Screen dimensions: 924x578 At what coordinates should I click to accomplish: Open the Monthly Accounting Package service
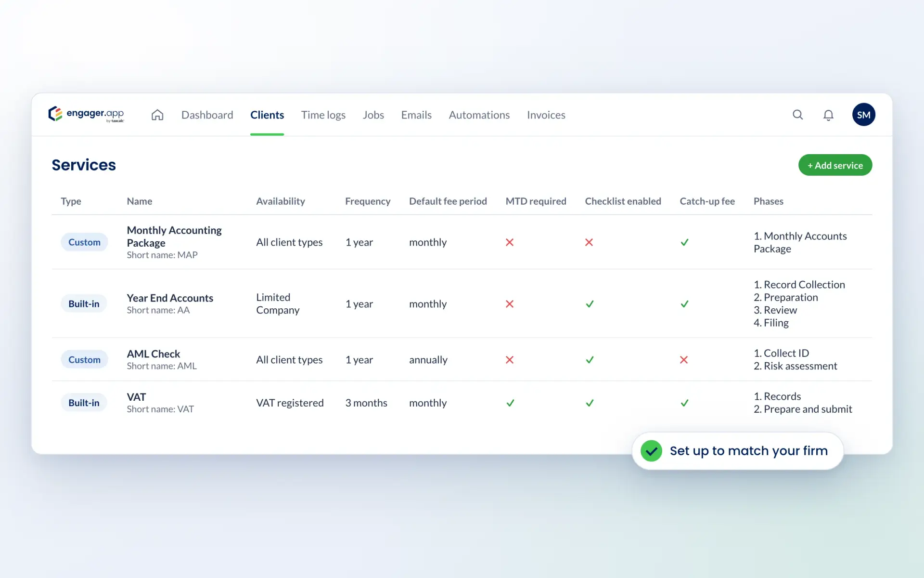coord(174,236)
